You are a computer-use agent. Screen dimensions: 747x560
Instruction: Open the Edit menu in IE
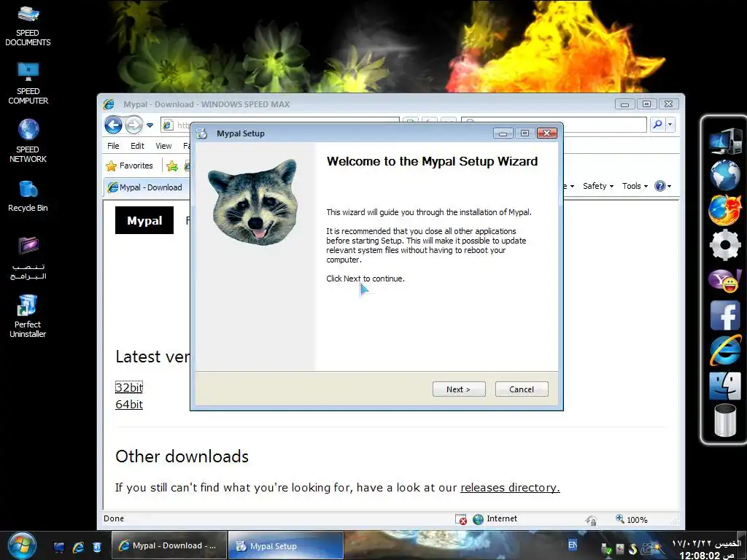[x=137, y=146]
